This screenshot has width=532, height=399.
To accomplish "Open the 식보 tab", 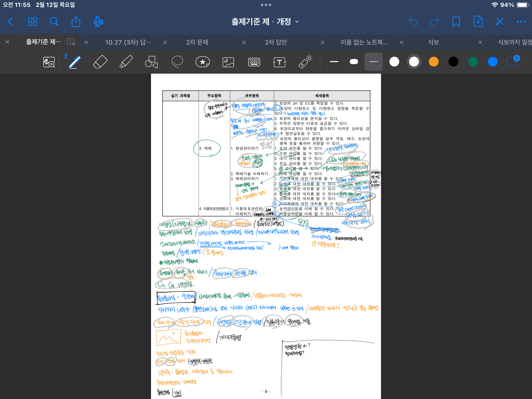I will coord(433,42).
